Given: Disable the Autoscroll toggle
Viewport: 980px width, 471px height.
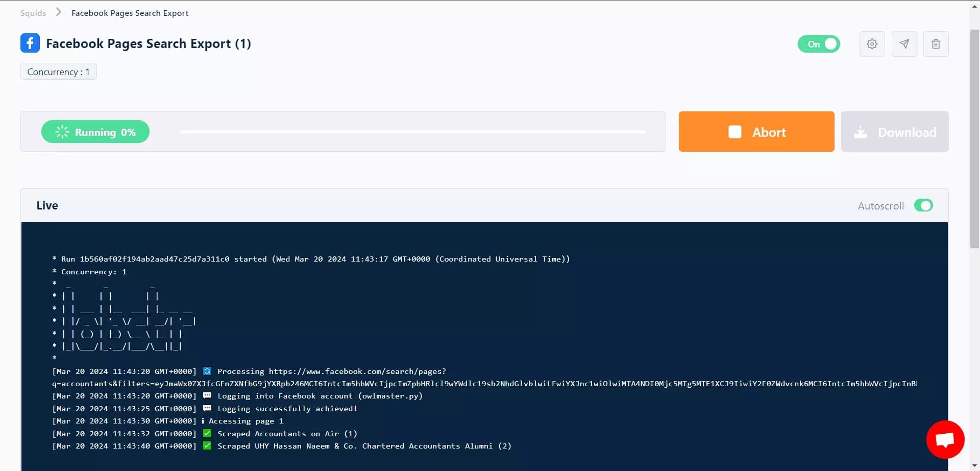Looking at the screenshot, I should click(923, 205).
